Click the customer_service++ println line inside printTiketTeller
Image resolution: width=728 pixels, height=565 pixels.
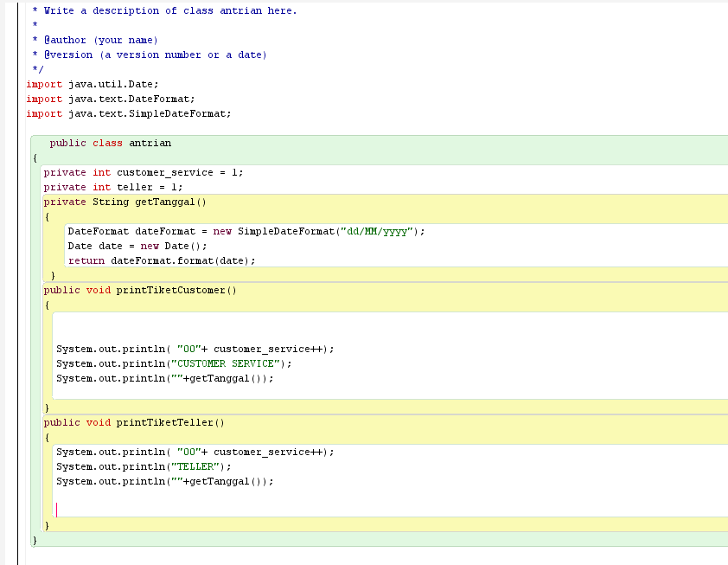(x=195, y=453)
